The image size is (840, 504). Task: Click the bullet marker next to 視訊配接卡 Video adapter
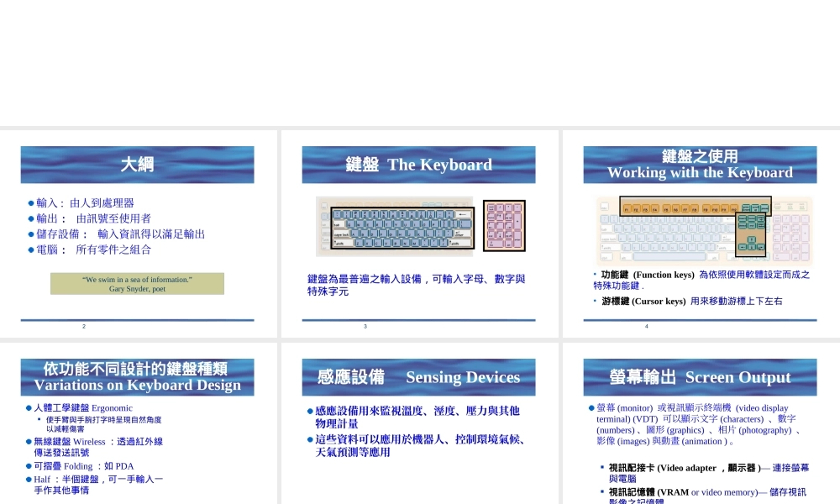pyautogui.click(x=602, y=468)
